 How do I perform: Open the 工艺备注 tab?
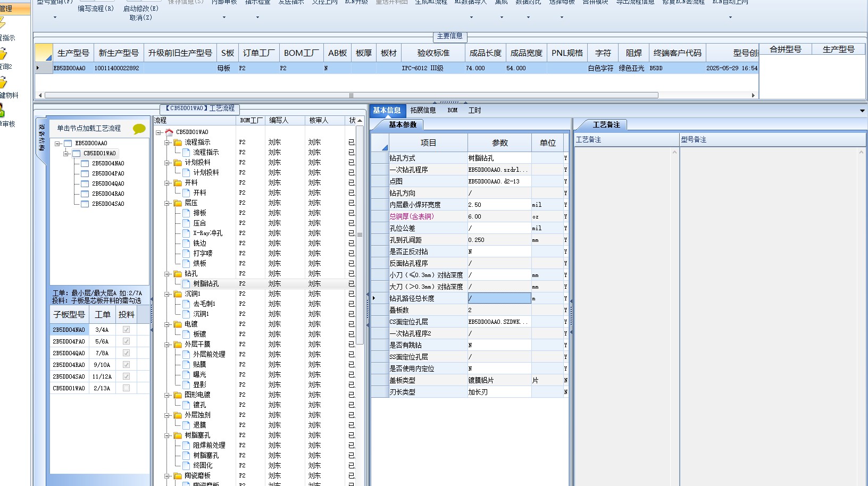[x=606, y=125]
